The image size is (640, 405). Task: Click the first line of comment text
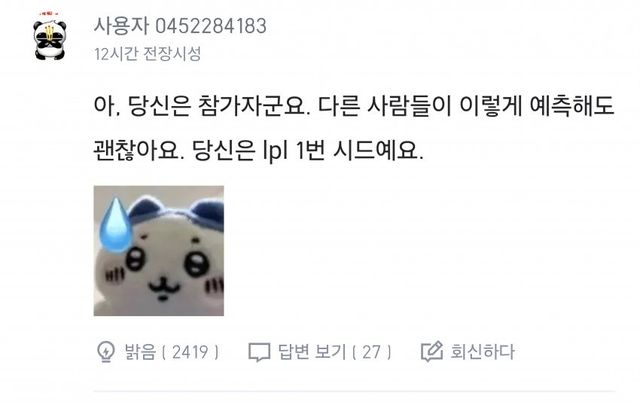(354, 106)
